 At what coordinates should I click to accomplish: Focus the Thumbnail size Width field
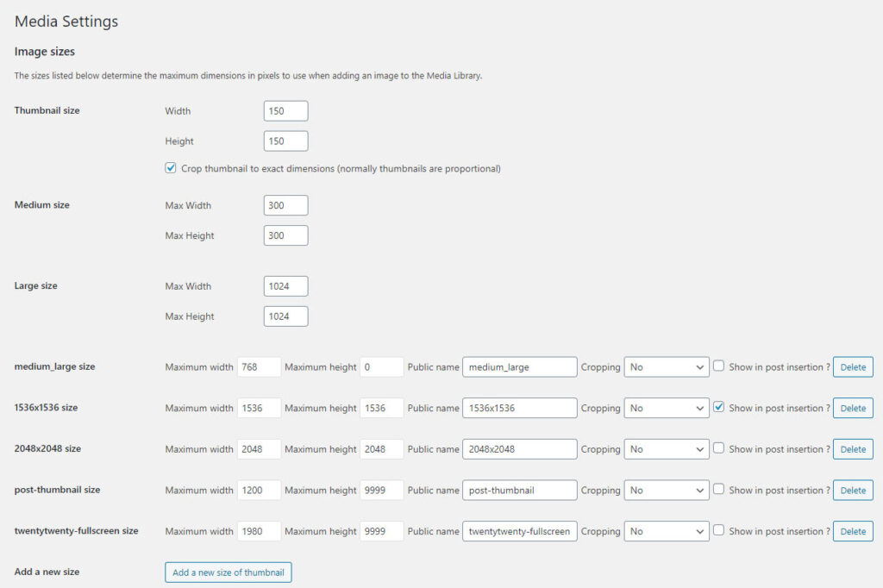285,111
